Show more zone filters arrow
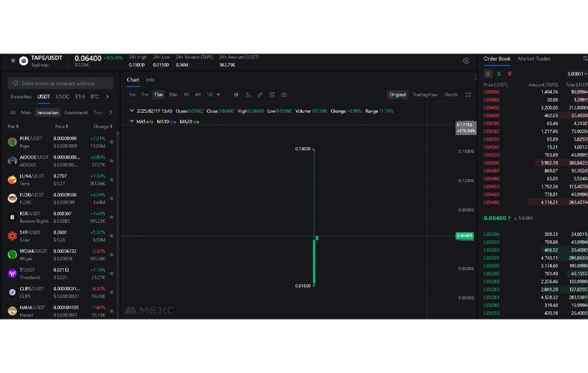The height and width of the screenshot is (373, 588). 110,112
